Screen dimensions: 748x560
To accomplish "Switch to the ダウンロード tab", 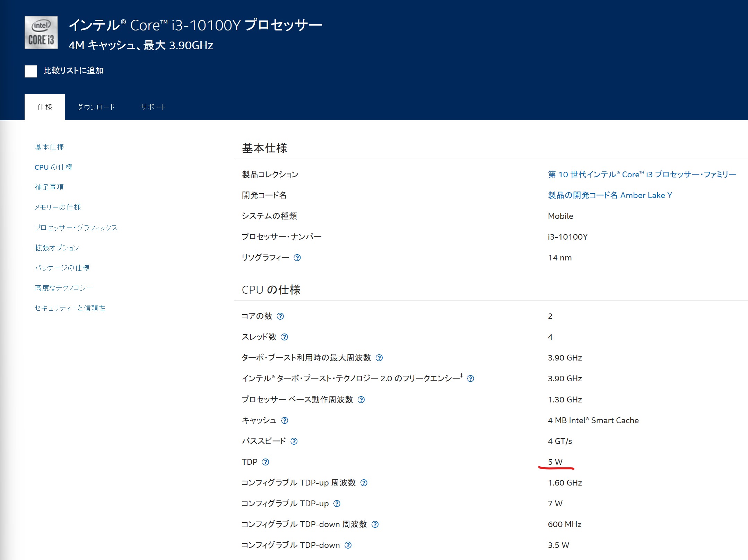I will 96,107.
